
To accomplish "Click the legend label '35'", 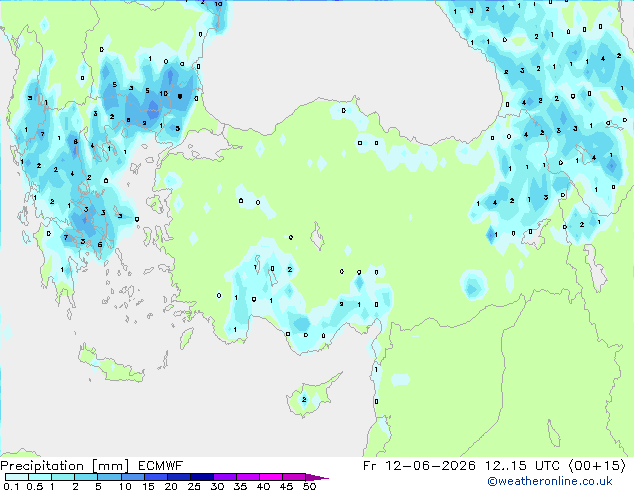I will pyautogui.click(x=240, y=486).
